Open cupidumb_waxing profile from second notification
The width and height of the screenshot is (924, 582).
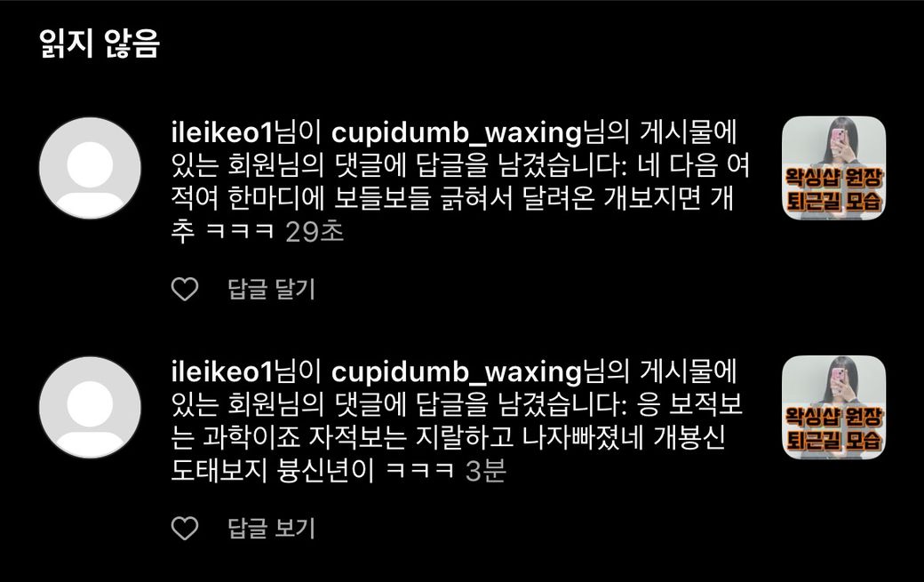coord(457,373)
